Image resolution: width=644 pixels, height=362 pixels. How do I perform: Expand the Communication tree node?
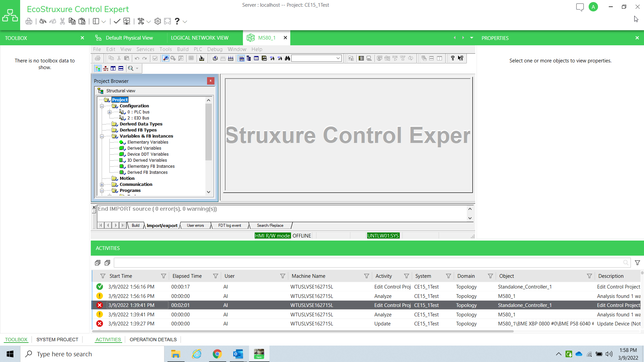(102, 185)
